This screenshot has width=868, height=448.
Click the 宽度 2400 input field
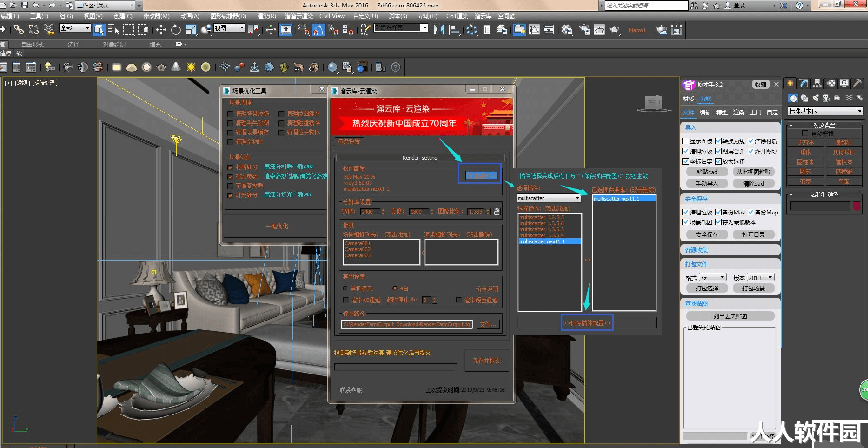pyautogui.click(x=370, y=212)
